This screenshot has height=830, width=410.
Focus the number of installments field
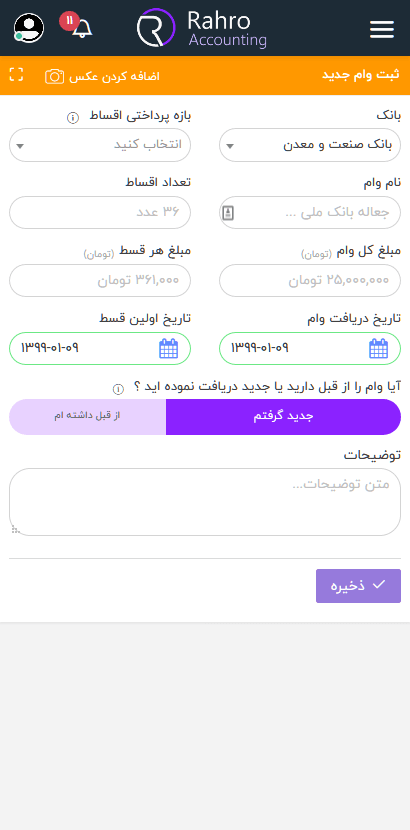click(100, 213)
